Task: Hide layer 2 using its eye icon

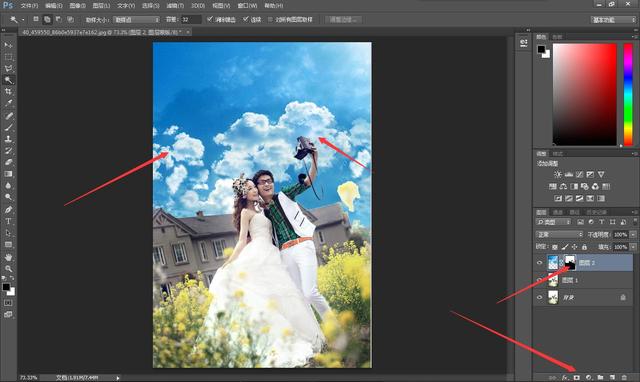Action: 540,263
